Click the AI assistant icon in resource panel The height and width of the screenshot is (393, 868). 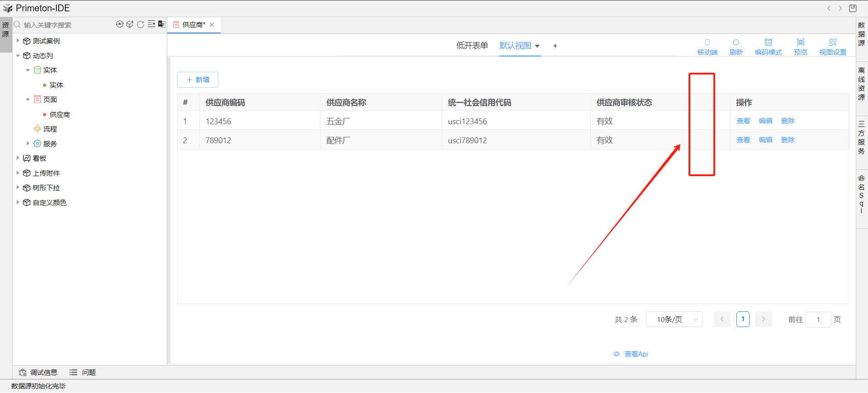click(x=119, y=24)
